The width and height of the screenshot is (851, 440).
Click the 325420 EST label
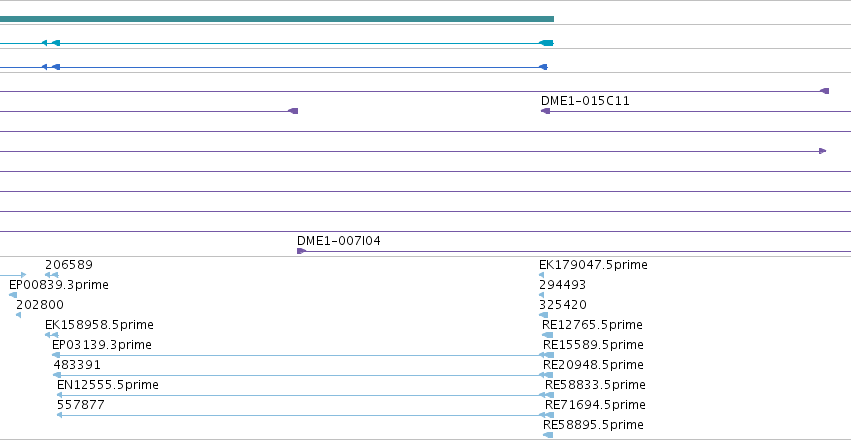click(563, 305)
